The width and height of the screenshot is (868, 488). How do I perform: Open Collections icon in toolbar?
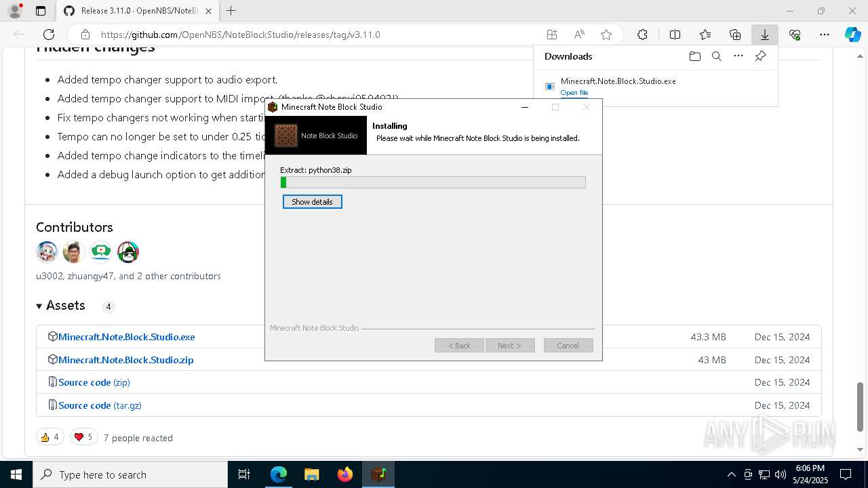(x=735, y=35)
